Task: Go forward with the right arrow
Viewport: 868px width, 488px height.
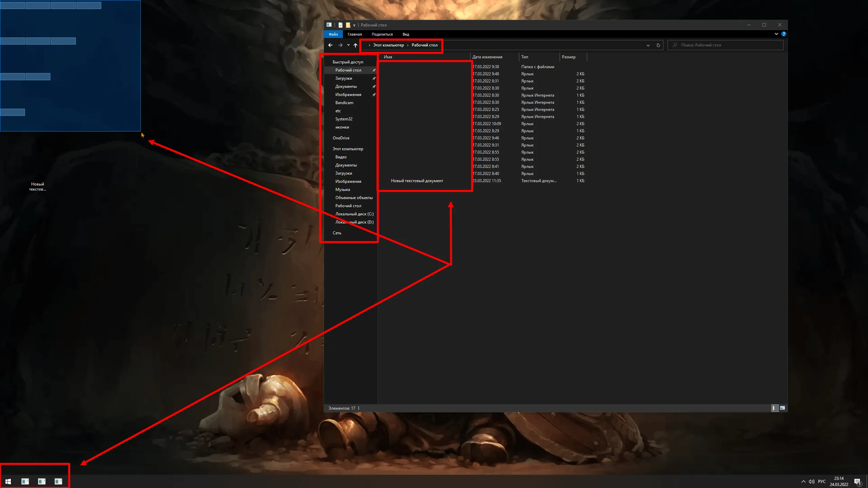Action: click(x=340, y=45)
